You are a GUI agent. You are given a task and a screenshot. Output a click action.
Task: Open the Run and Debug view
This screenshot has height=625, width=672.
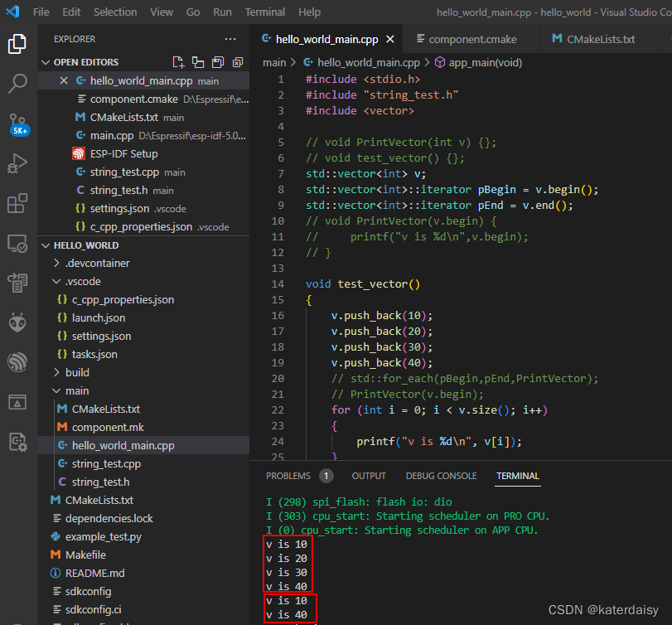point(17,163)
